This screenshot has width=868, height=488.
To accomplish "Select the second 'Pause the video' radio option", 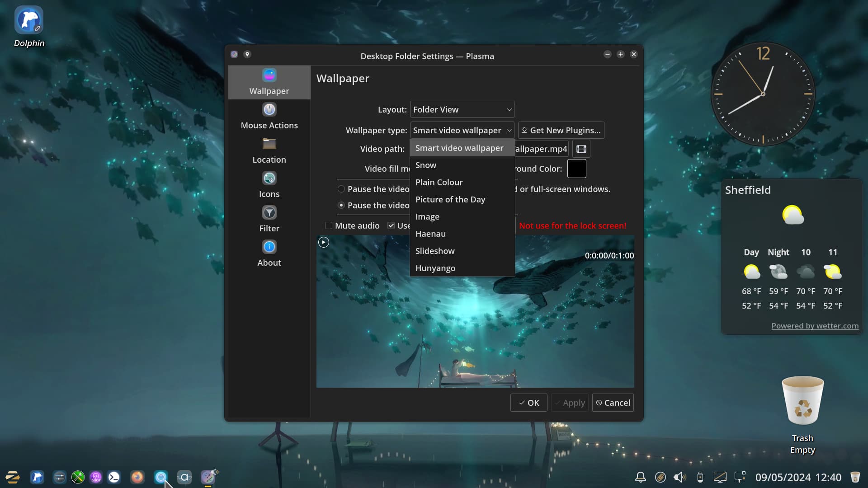I will (x=341, y=205).
